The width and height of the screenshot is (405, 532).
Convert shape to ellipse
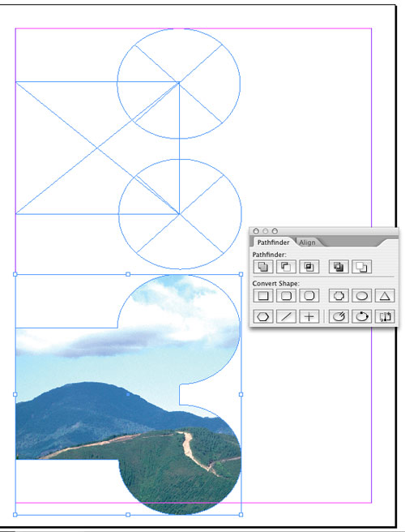(x=361, y=295)
